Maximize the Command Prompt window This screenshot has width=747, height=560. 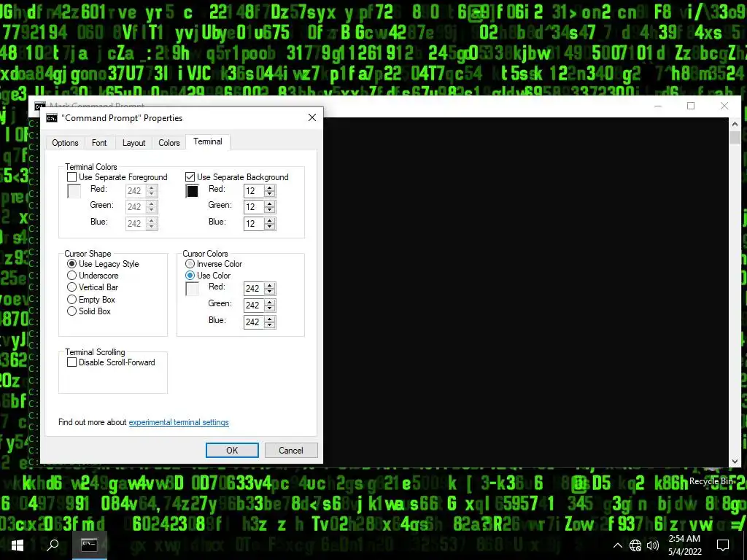tap(691, 106)
